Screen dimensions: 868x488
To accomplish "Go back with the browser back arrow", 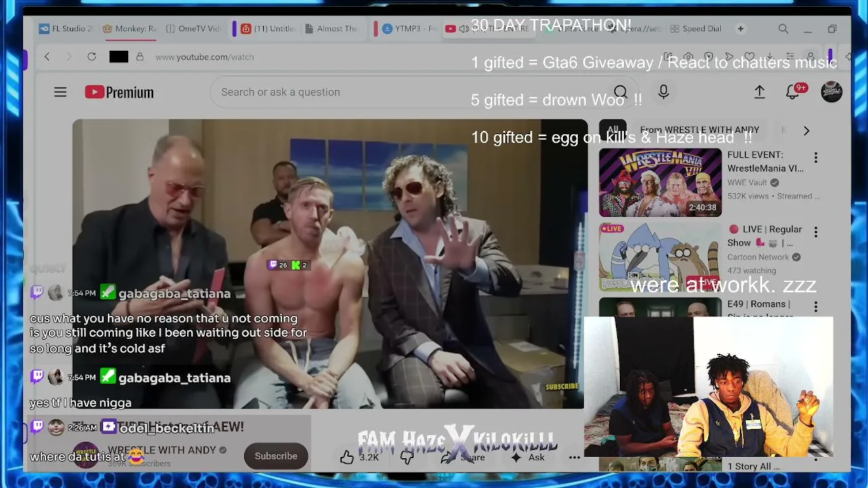I will click(x=47, y=57).
